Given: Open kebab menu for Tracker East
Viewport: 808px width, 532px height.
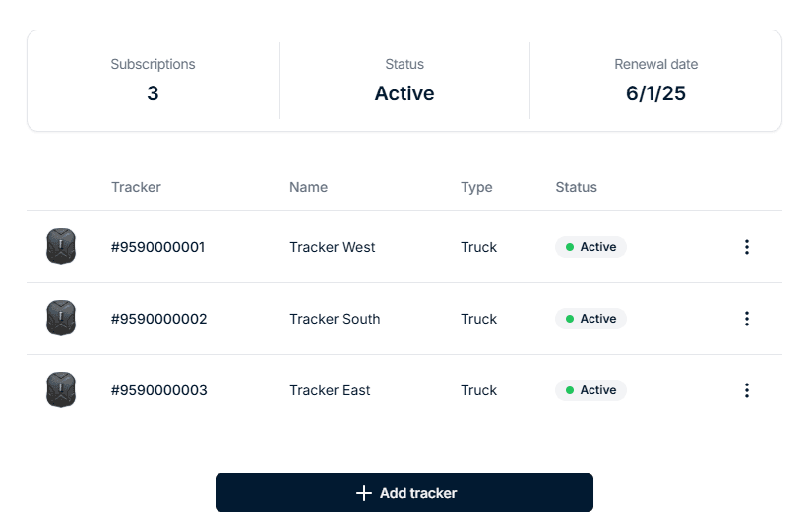Looking at the screenshot, I should [746, 390].
